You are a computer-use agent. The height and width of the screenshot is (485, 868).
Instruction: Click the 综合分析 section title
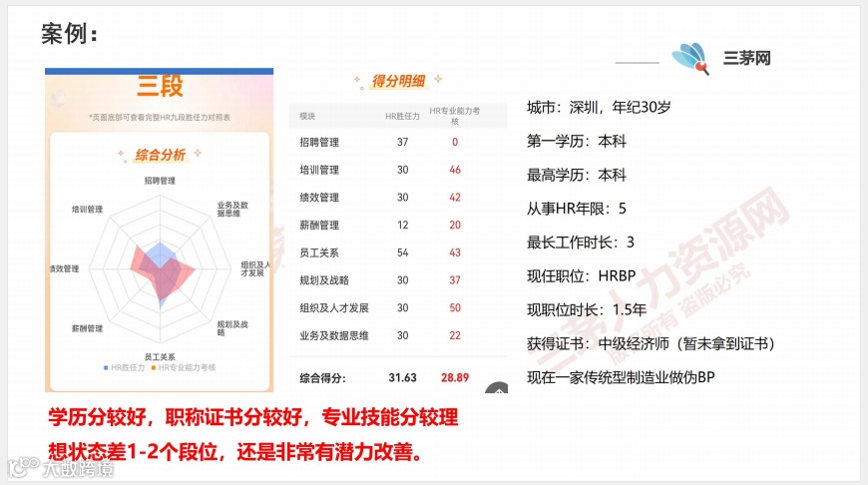(160, 155)
